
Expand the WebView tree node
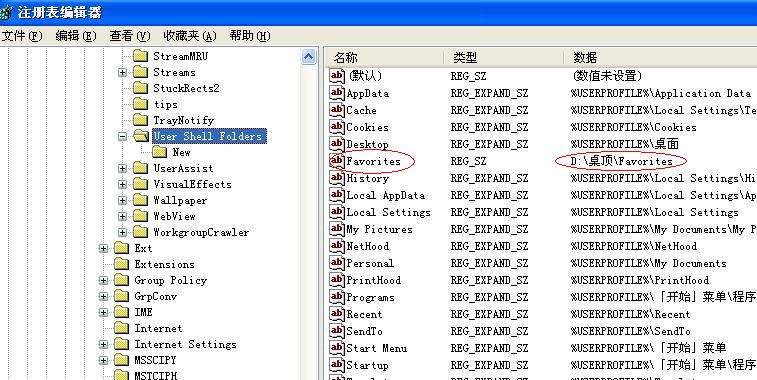coord(123,216)
